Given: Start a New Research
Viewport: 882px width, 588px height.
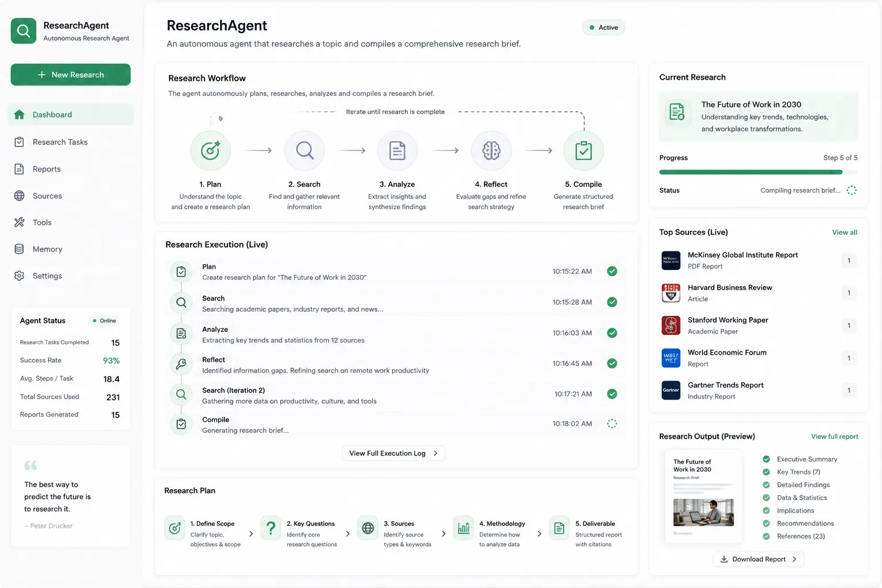Looking at the screenshot, I should (x=71, y=75).
